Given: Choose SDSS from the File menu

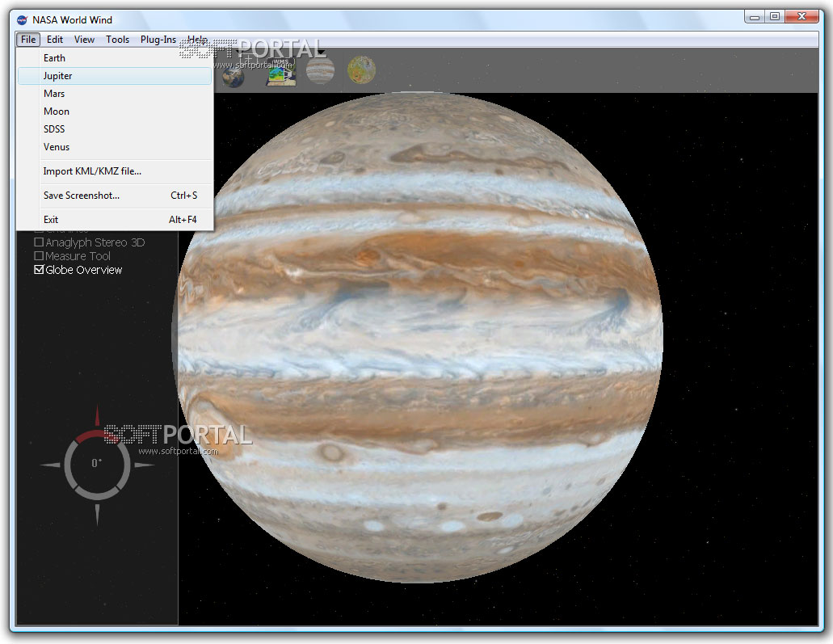Looking at the screenshot, I should 115,129.
